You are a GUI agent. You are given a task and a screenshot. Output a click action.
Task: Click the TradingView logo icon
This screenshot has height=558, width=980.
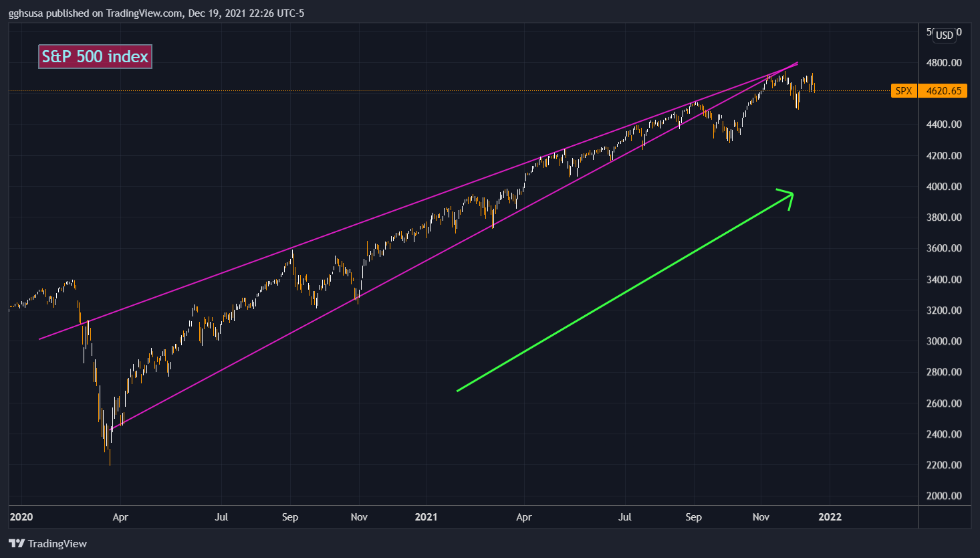[x=17, y=544]
